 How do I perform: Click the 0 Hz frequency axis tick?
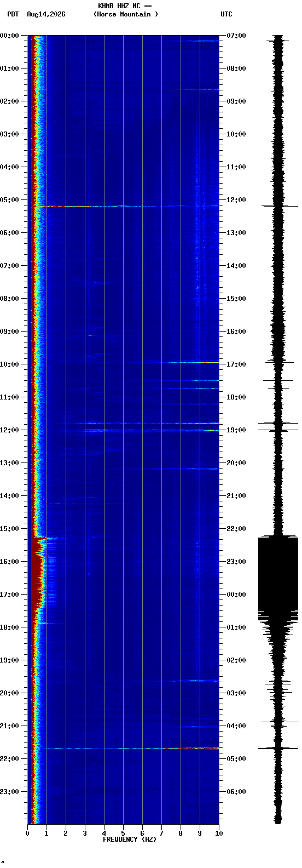(27, 833)
